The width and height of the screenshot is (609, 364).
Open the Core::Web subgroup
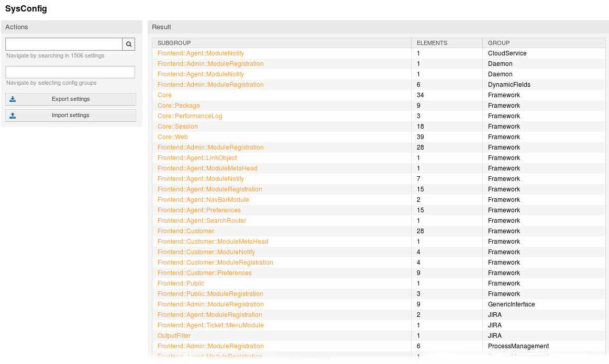(173, 137)
